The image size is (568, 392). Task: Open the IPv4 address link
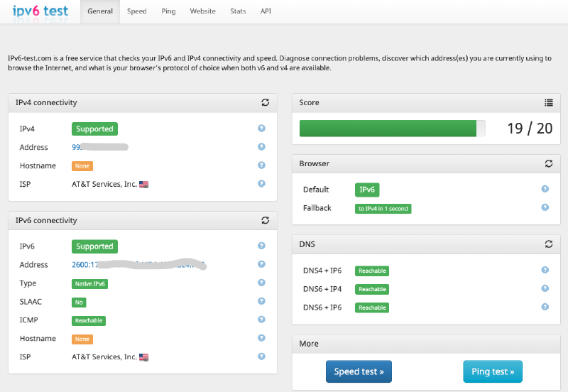tap(100, 147)
